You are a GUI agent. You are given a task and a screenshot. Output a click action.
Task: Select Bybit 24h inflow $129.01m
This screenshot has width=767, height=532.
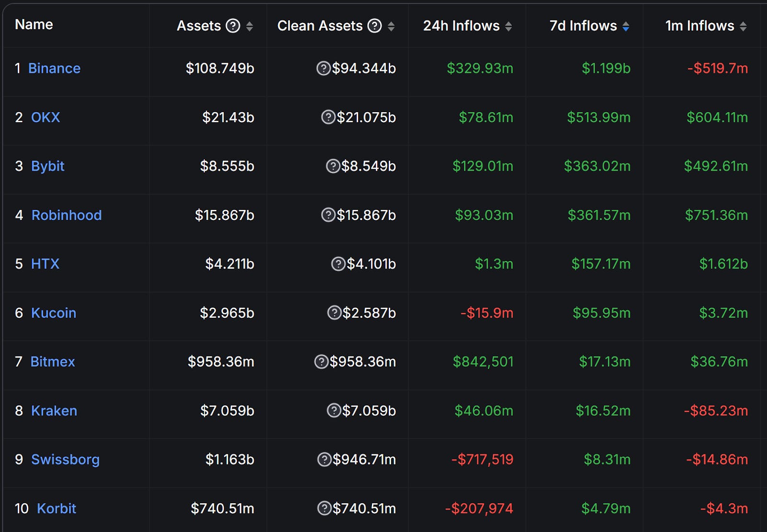483,166
